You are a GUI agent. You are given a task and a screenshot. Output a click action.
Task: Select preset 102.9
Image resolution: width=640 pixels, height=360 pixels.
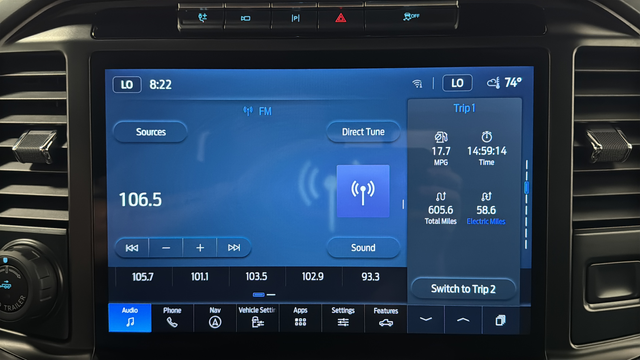coord(313,277)
